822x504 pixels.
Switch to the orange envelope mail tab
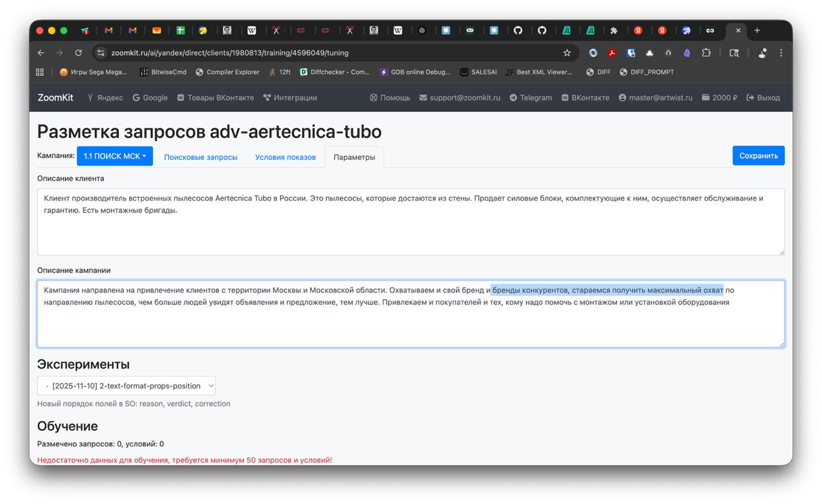[157, 30]
